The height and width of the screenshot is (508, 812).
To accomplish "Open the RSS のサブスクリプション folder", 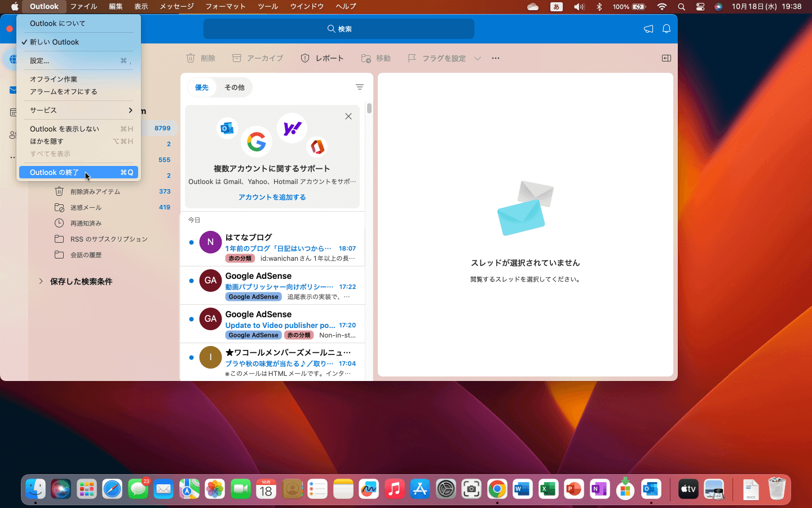I will [x=109, y=239].
